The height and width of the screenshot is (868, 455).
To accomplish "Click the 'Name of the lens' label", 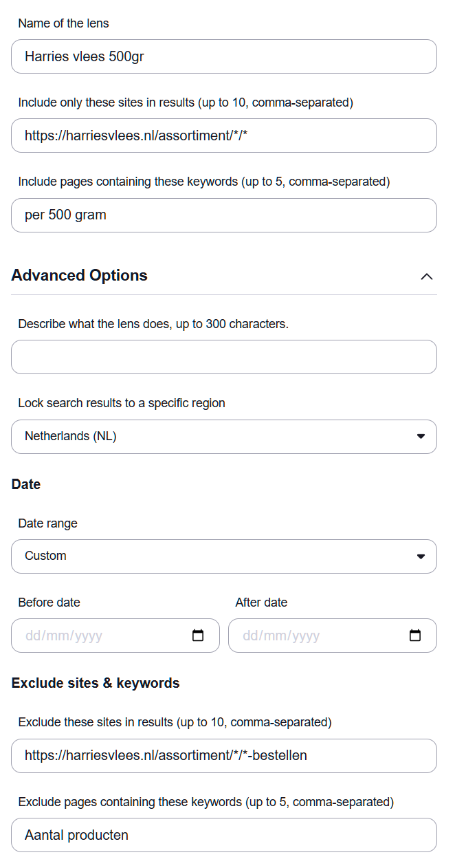I will (x=63, y=23).
